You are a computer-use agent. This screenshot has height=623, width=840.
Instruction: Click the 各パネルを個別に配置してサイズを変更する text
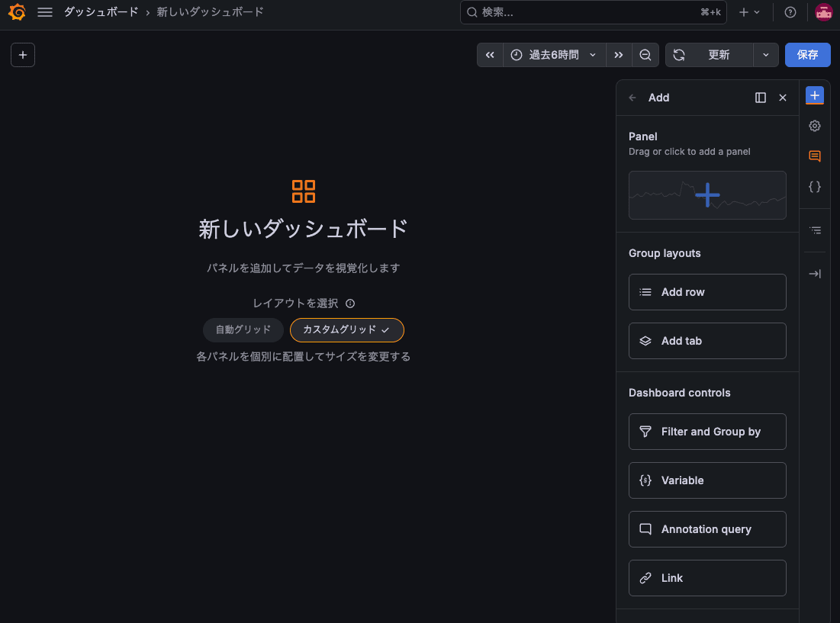[x=303, y=356]
